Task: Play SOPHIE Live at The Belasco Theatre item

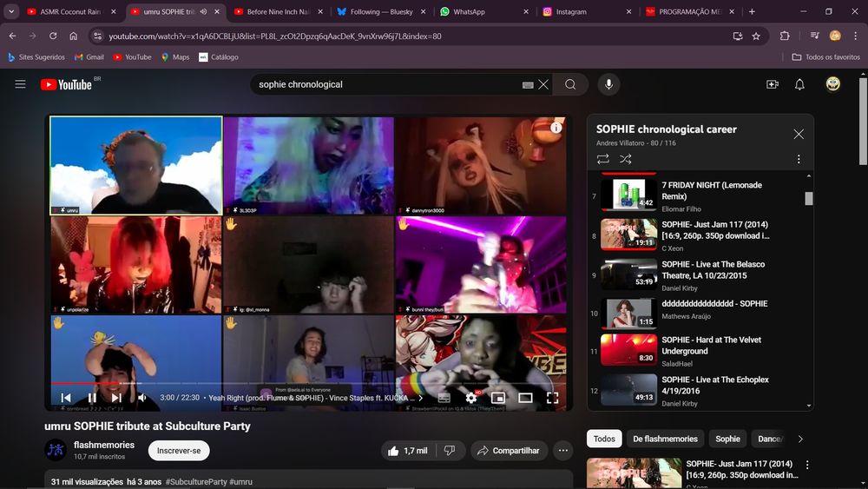Action: (698, 275)
